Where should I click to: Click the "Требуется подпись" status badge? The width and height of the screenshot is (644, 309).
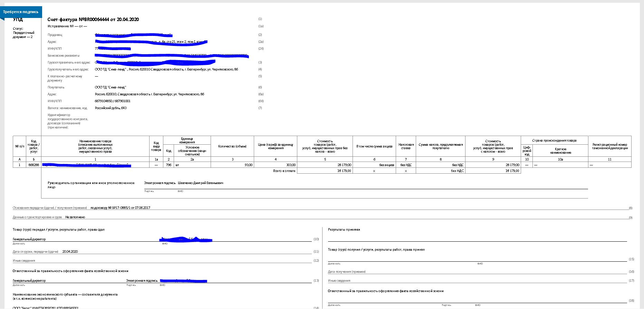click(x=21, y=12)
